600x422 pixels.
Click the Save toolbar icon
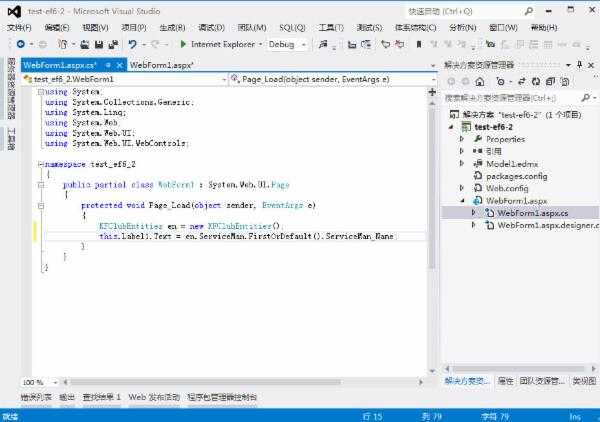(x=99, y=45)
